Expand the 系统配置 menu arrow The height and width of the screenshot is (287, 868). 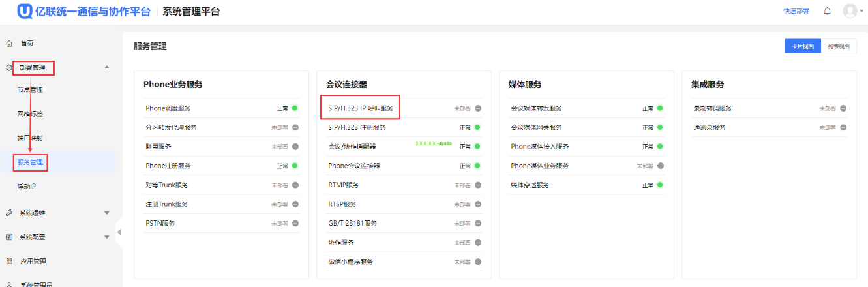point(107,237)
